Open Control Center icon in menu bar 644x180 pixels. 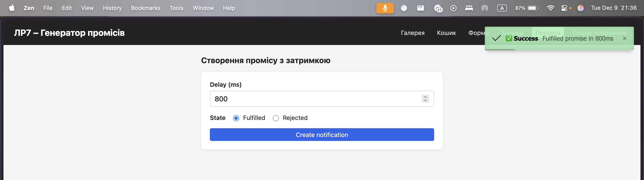[564, 8]
